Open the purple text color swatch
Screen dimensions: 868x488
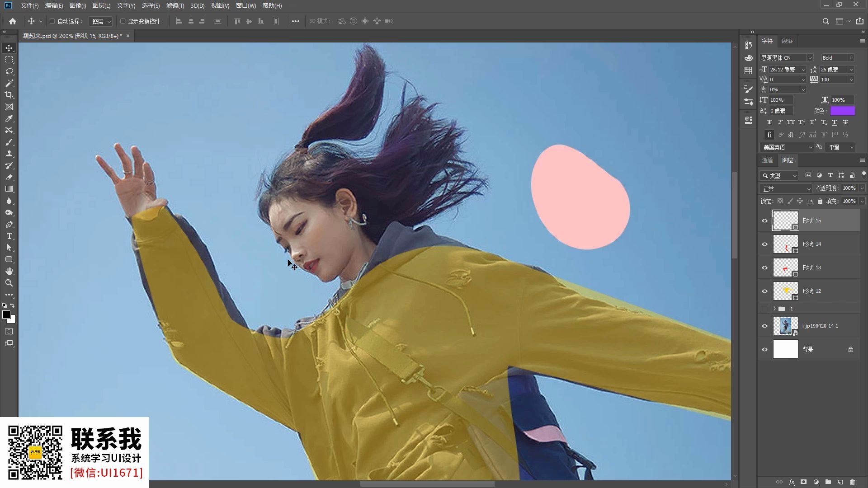842,111
